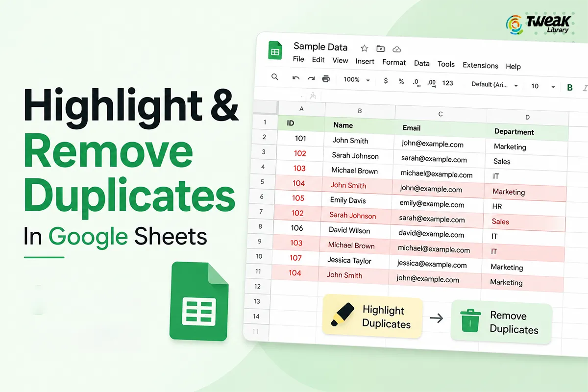This screenshot has height=392, width=588.
Task: Click the move to folder icon
Action: [380, 49]
